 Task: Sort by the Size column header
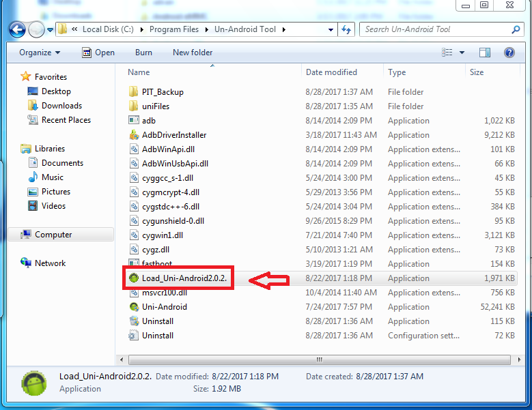tap(477, 72)
